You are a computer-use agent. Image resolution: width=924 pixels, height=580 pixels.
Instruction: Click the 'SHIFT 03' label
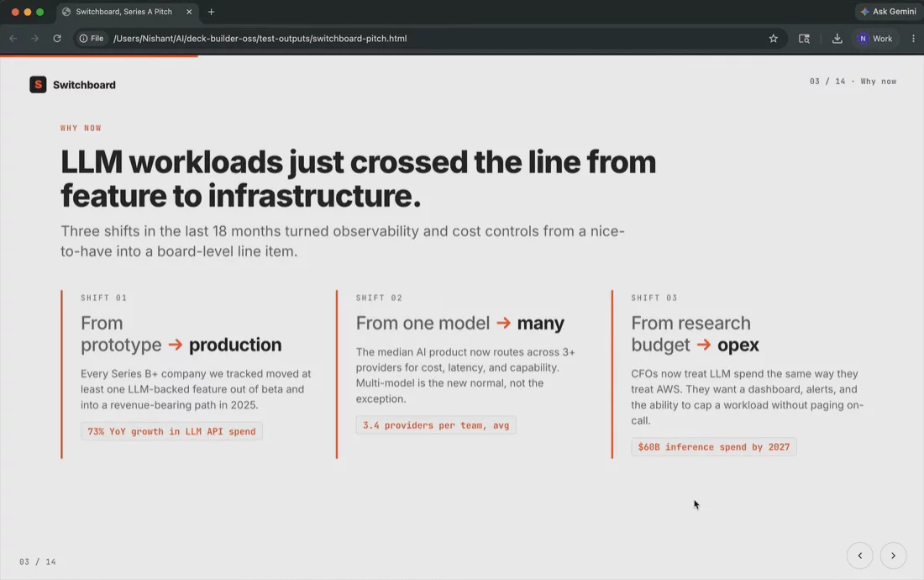(x=654, y=298)
